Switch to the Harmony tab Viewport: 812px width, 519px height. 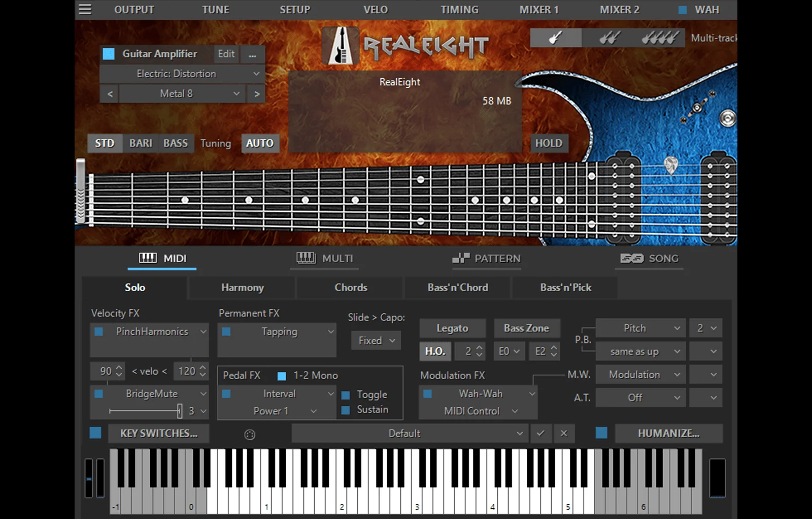coord(242,287)
